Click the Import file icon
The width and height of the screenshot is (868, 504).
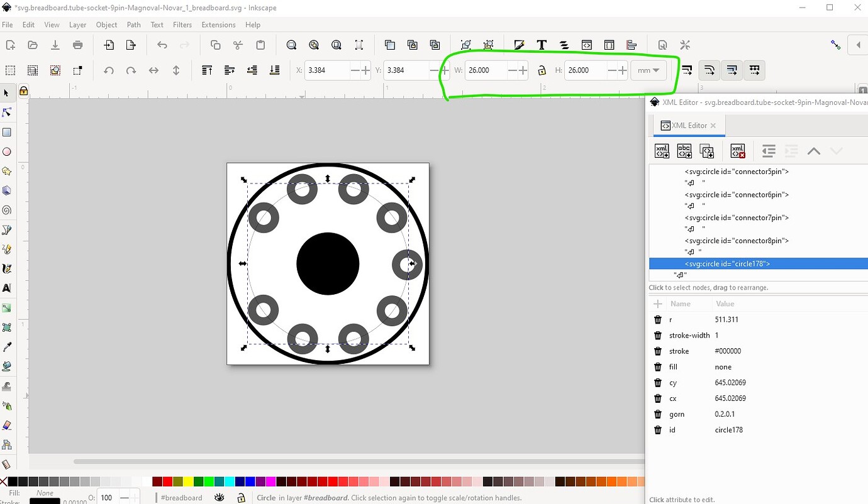coord(109,45)
